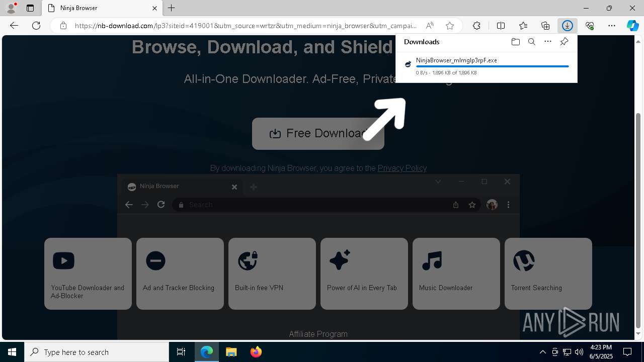The image size is (644, 362).
Task: Select Power of AI in Every Tab card
Action: (364, 274)
